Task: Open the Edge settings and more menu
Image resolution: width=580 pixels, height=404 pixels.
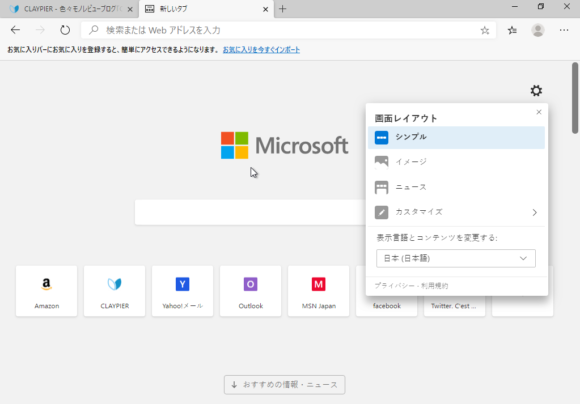Action: click(x=564, y=30)
